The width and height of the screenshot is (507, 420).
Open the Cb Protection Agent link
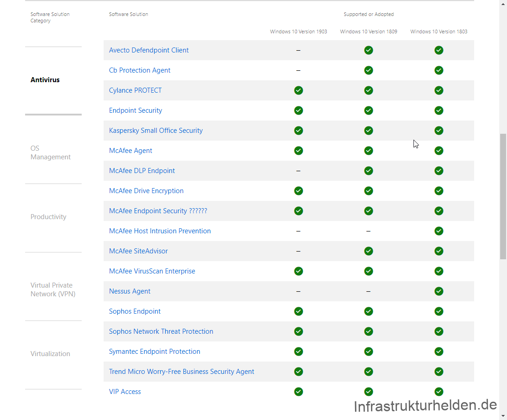[140, 70]
